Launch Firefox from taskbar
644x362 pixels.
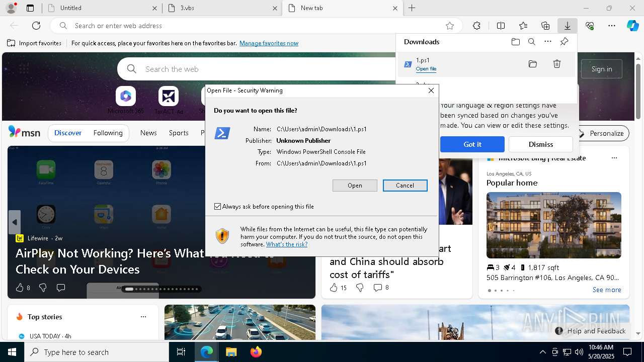coord(256,352)
